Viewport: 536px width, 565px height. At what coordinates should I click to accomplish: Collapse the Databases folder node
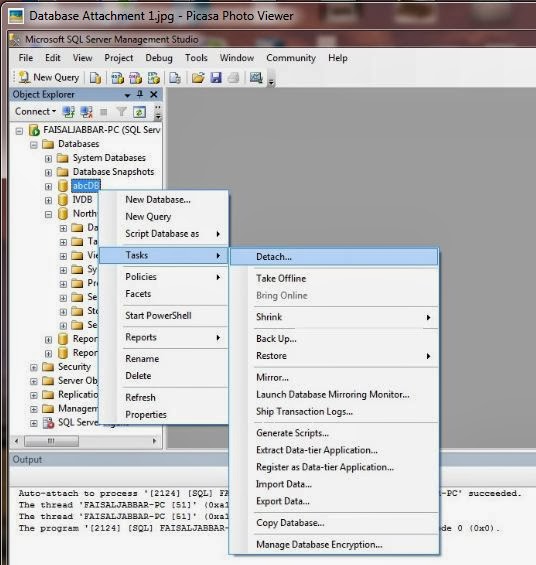[x=34, y=145]
